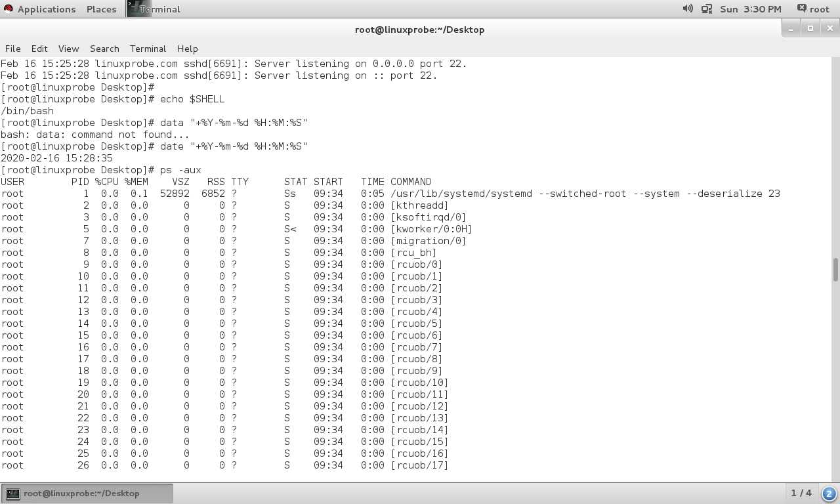Click the RSS column header

(x=216, y=182)
